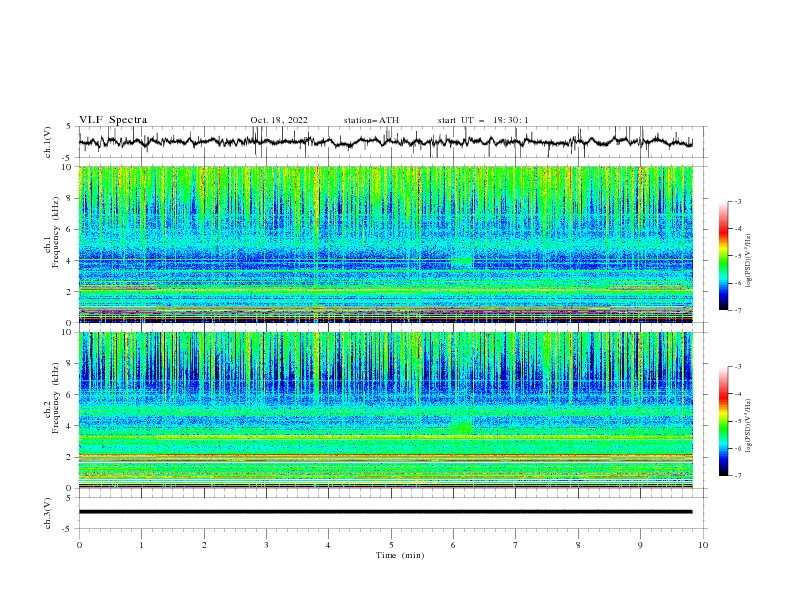This screenshot has height=612, width=792.
Task: Click lower color bar tick "-4"
Action: [738, 394]
